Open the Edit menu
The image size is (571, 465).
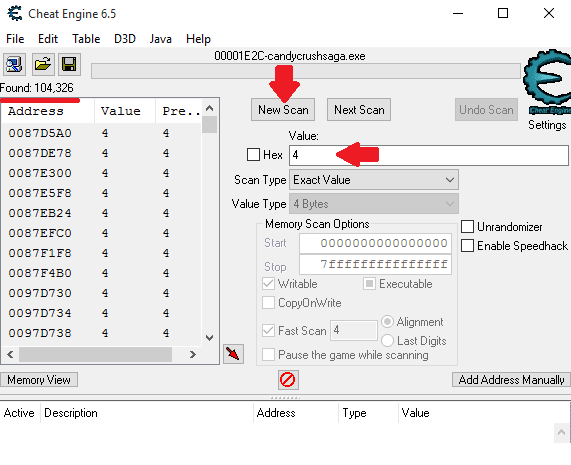coord(48,39)
